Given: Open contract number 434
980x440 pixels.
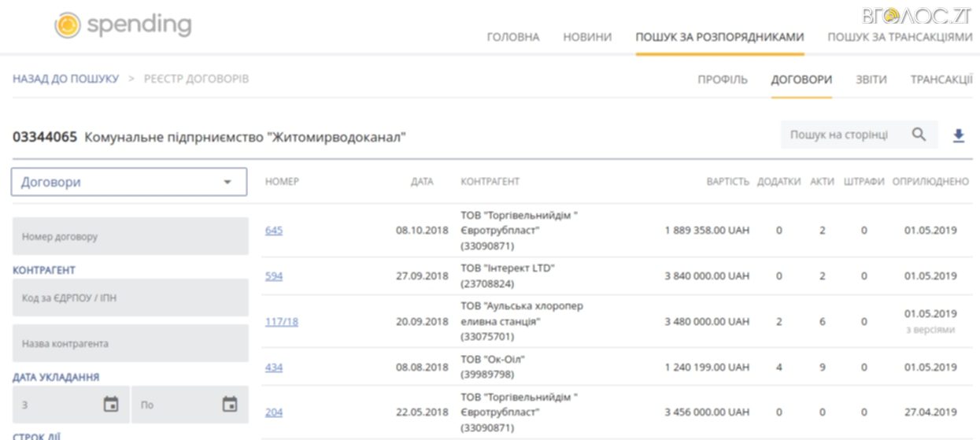Looking at the screenshot, I should tap(274, 367).
